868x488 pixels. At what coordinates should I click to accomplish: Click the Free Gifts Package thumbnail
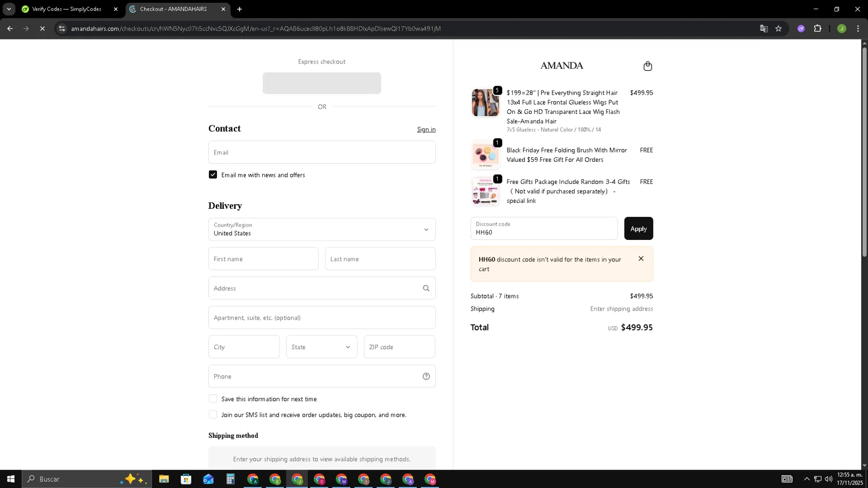coord(485,191)
